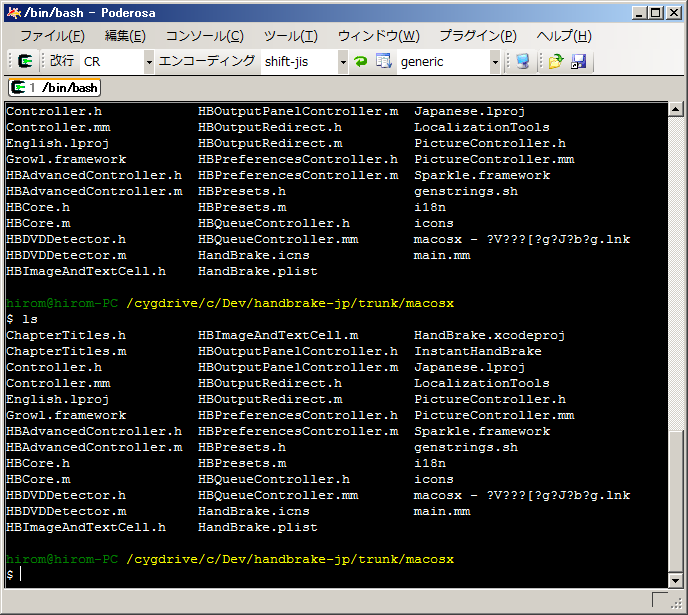Image resolution: width=688 pixels, height=615 pixels.
Task: Open the ヘルプ(H) menu
Action: coord(564,36)
